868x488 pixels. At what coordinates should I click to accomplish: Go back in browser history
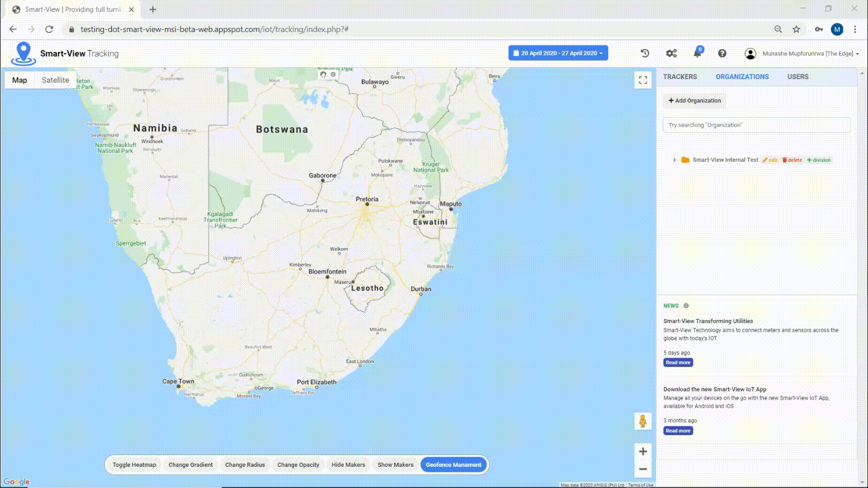[13, 29]
